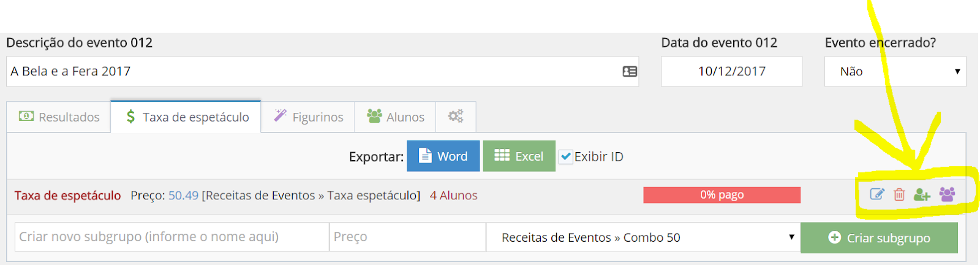980x265 pixels.
Task: Click the ID card icon in description field
Action: click(x=630, y=72)
